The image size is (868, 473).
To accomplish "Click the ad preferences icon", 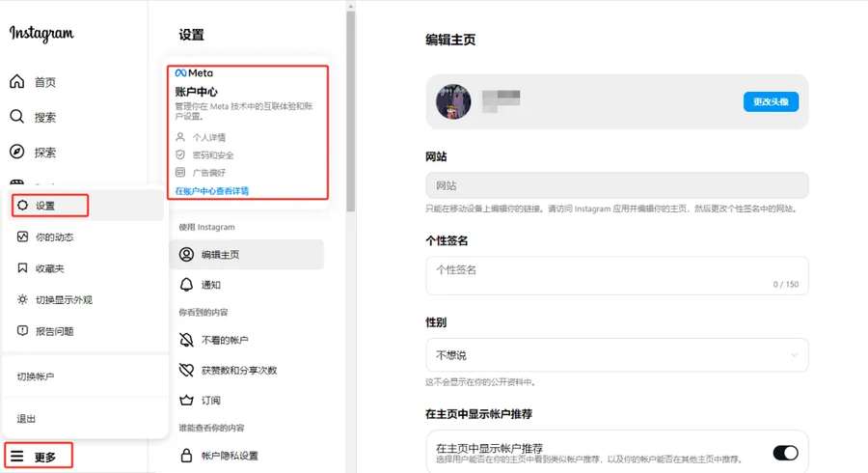I will (x=180, y=172).
